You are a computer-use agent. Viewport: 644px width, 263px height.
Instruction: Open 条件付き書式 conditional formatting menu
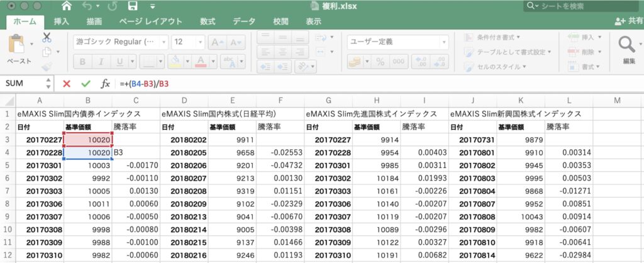tap(492, 37)
